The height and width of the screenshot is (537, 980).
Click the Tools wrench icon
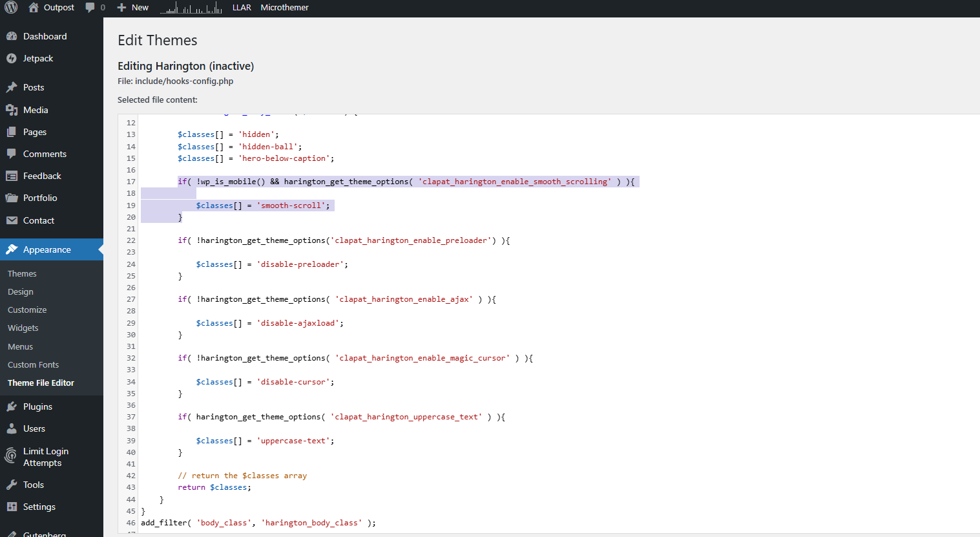pyautogui.click(x=12, y=485)
